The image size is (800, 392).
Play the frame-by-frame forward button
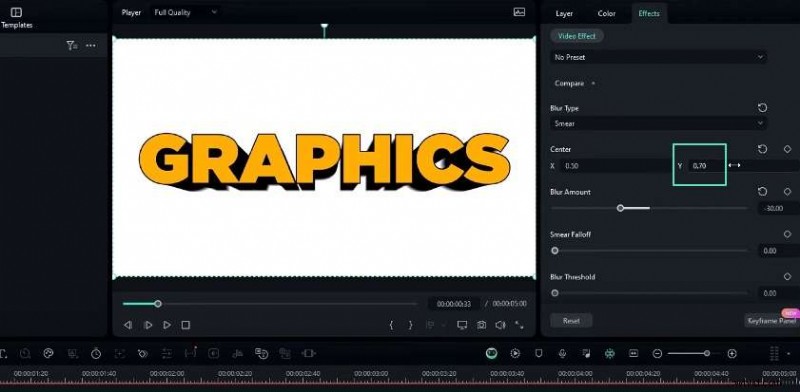click(148, 325)
